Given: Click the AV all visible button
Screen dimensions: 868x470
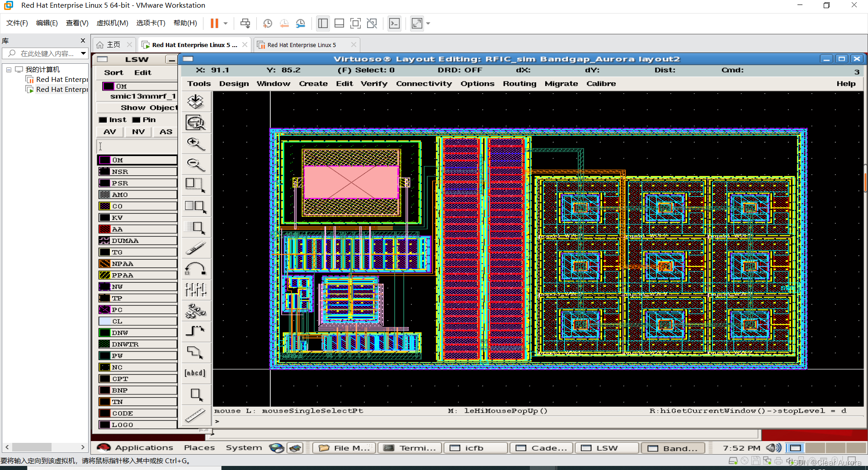Looking at the screenshot, I should 109,132.
